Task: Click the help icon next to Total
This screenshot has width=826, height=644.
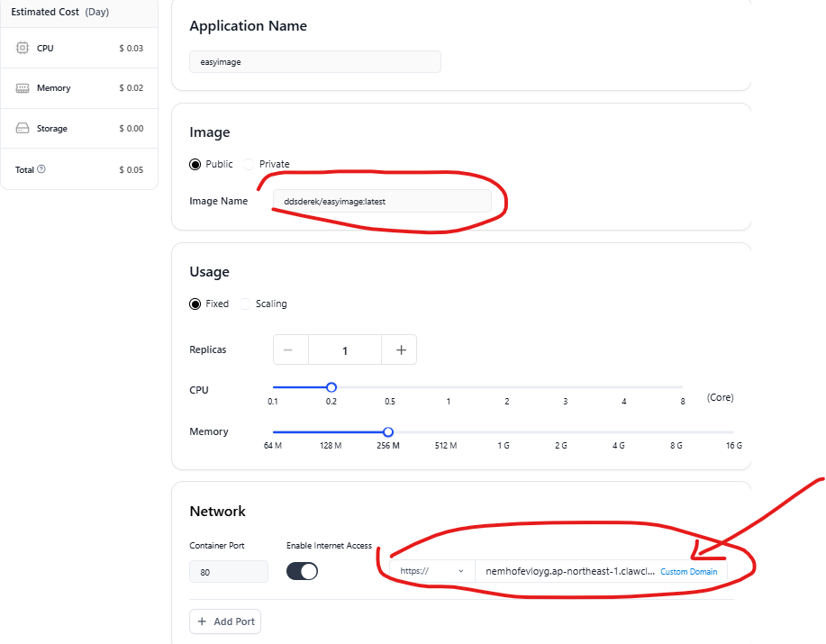Action: [41, 169]
